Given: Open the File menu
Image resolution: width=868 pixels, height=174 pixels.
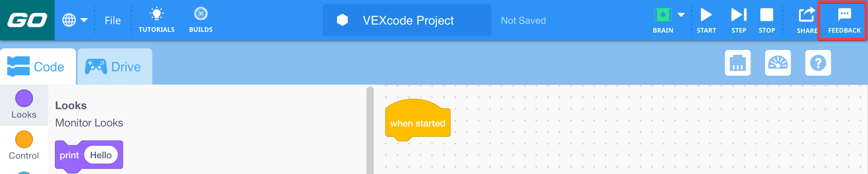Looking at the screenshot, I should [113, 21].
